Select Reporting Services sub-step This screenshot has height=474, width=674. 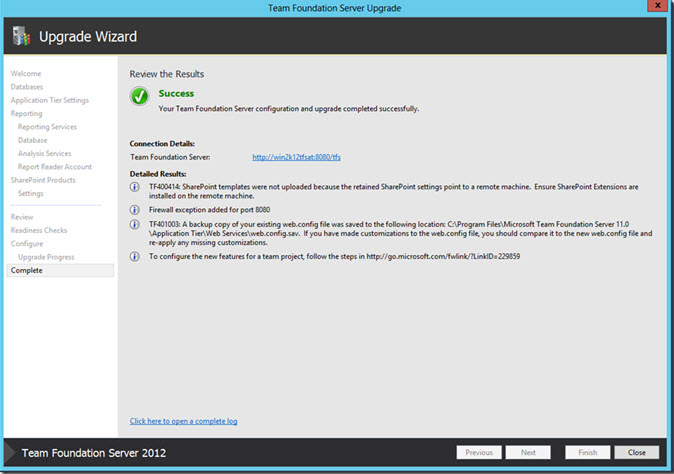(x=47, y=127)
